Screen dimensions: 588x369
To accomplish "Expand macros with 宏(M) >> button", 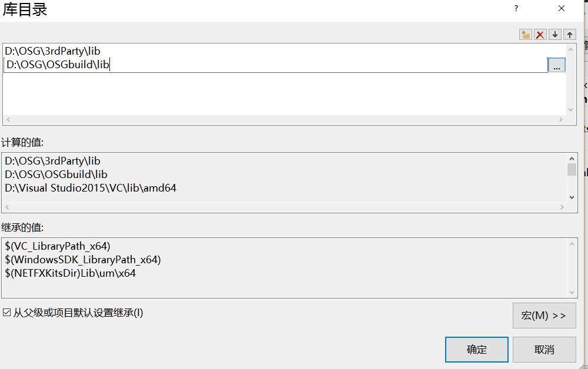I will [x=543, y=316].
